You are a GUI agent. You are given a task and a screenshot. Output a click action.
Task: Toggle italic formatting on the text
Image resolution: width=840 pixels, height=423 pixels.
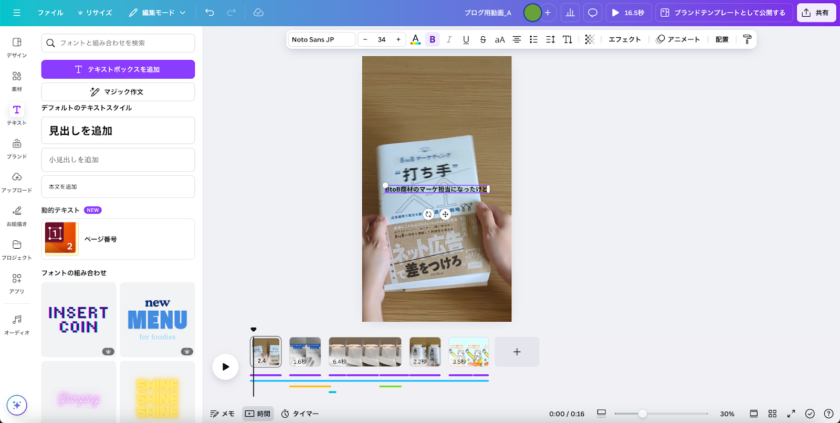tap(449, 40)
